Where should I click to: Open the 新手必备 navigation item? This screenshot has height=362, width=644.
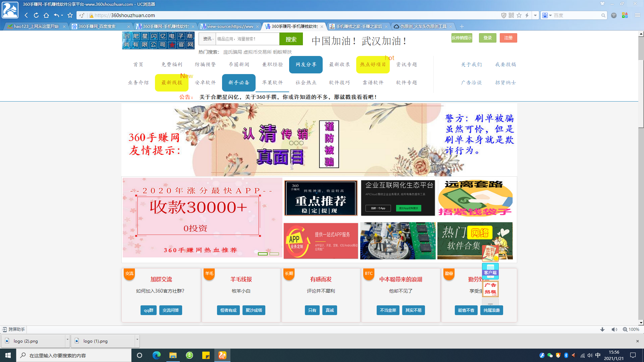point(239,83)
